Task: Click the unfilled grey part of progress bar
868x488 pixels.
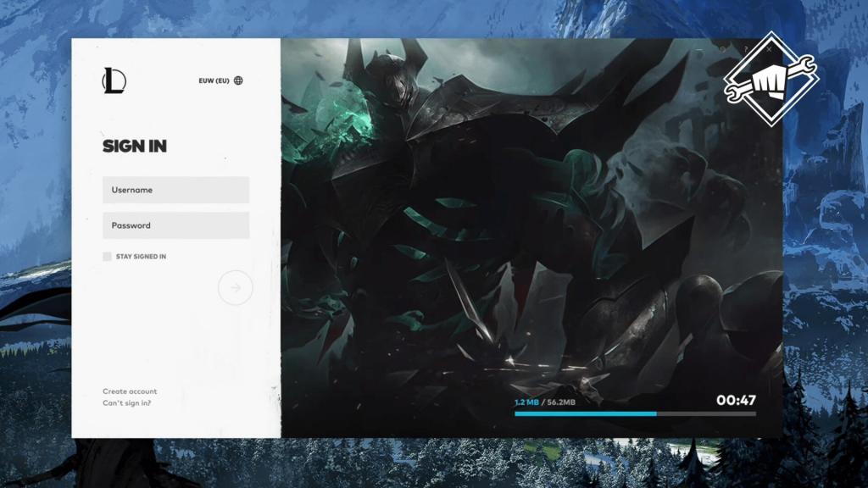Action: (x=705, y=413)
